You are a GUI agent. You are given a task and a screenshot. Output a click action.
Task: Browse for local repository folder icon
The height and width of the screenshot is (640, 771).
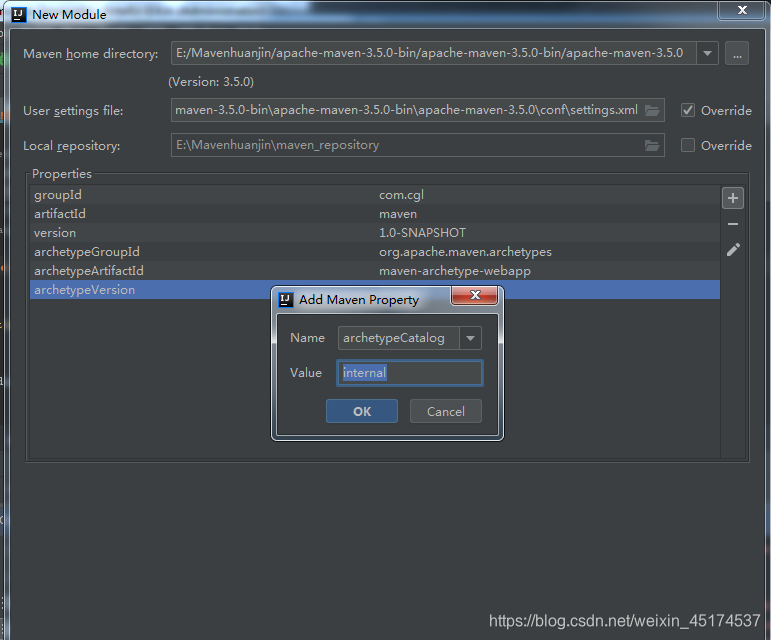652,145
